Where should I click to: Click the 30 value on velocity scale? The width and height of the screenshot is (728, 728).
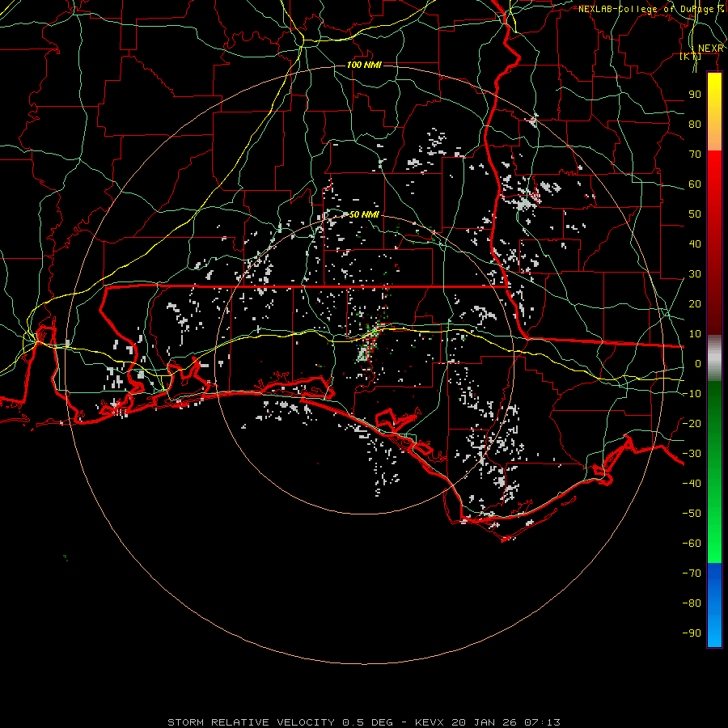pos(695,274)
